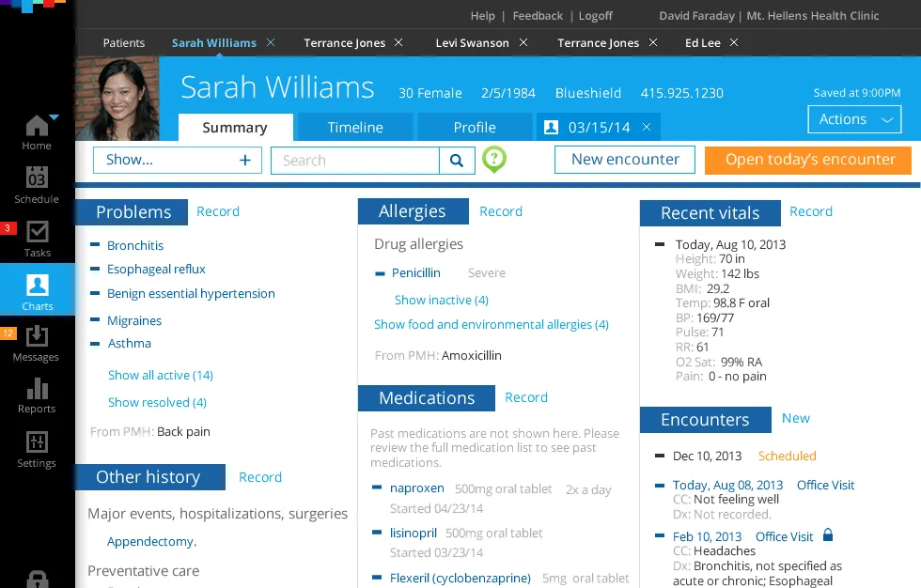
Task: Click into the Search input field
Action: click(x=355, y=161)
